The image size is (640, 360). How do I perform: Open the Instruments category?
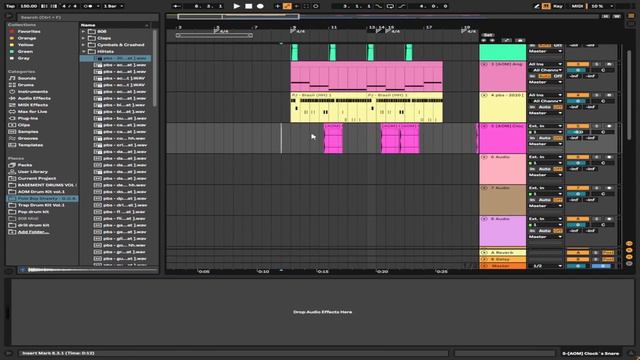tap(33, 91)
